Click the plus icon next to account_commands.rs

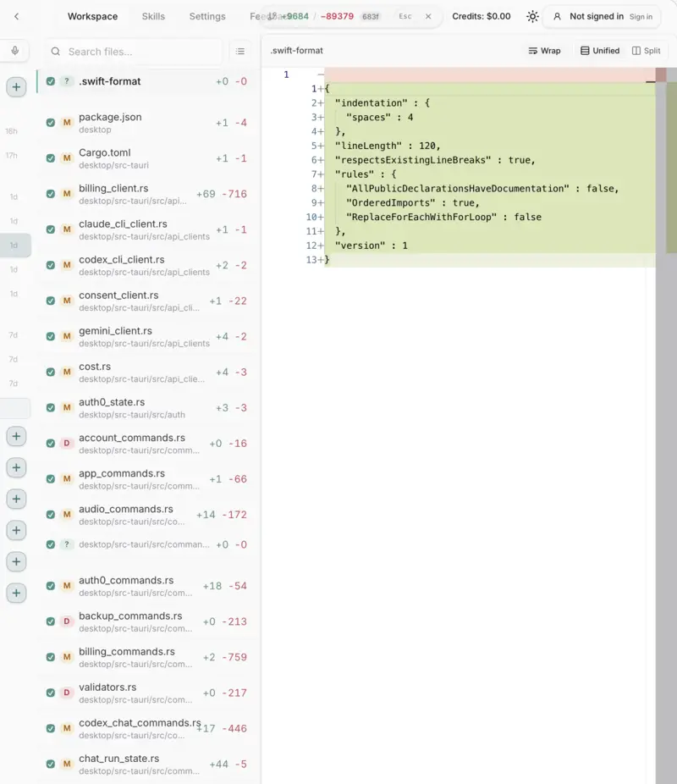[x=16, y=436]
